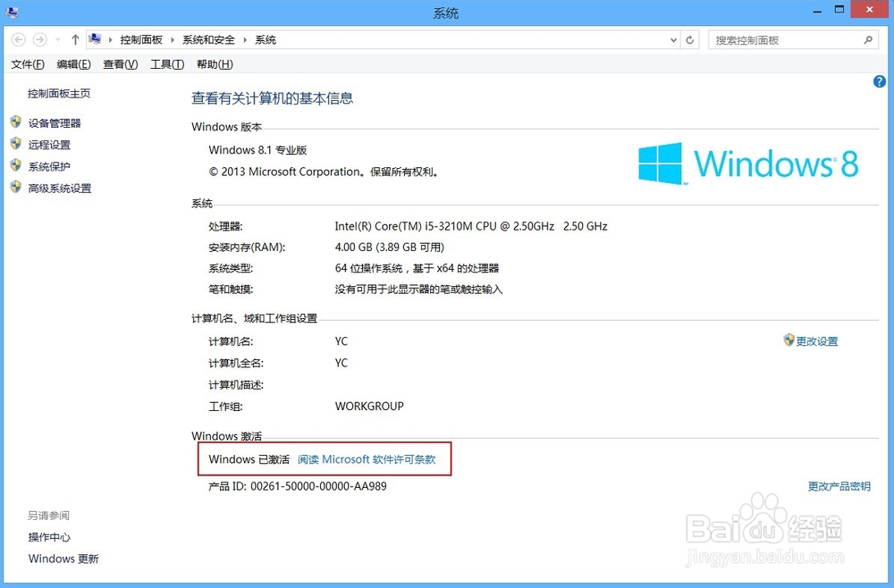Open the 编辑(E) menu
The height and width of the screenshot is (588, 894).
[x=73, y=64]
